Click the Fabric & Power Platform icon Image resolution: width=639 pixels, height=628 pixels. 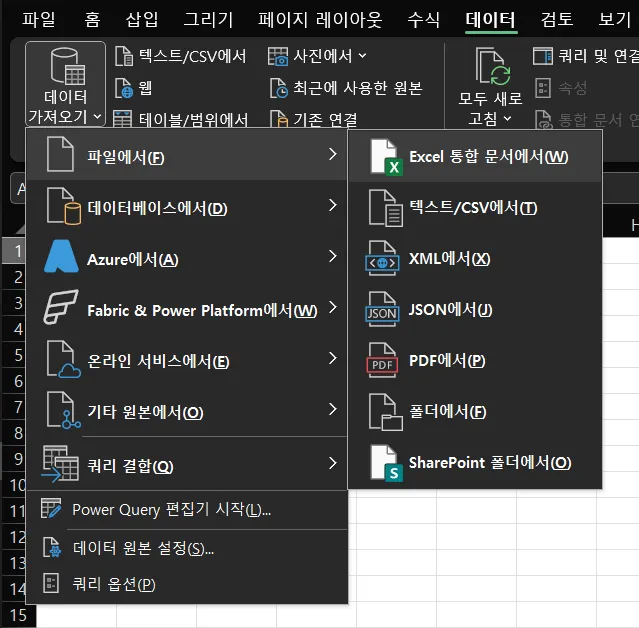coord(61,310)
